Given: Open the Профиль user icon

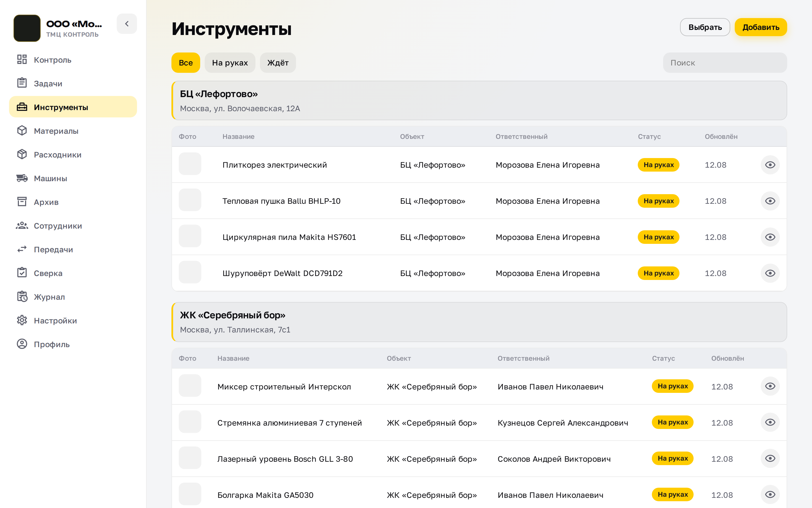Looking at the screenshot, I should click(22, 344).
